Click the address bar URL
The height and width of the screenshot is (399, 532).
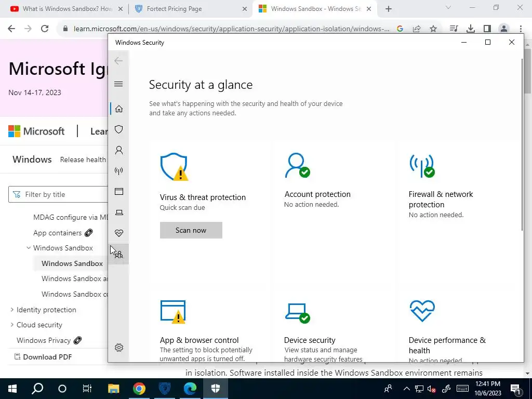point(231,29)
